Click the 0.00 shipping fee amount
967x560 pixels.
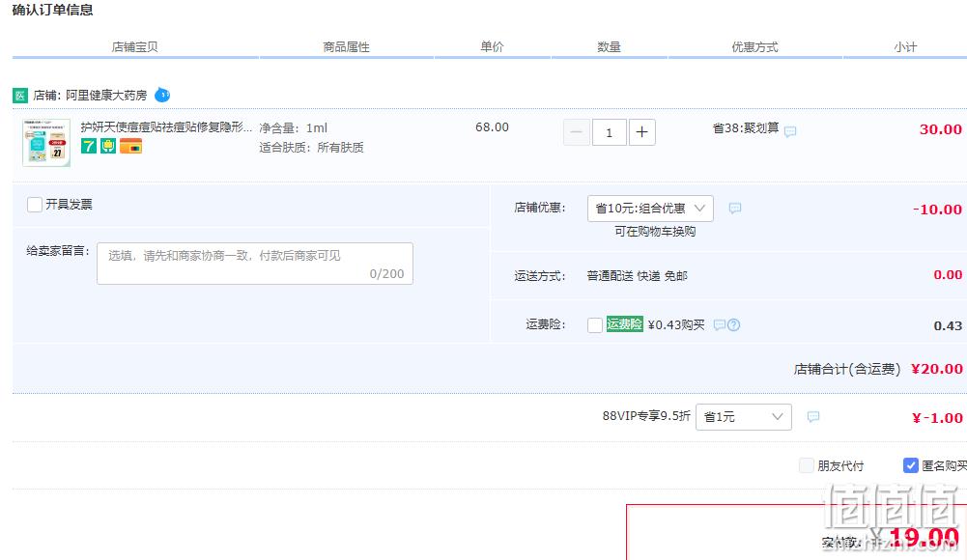tap(948, 275)
